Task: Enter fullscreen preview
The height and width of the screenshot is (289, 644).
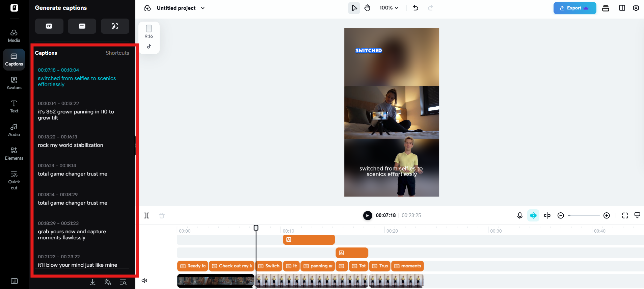Action: pos(625,215)
